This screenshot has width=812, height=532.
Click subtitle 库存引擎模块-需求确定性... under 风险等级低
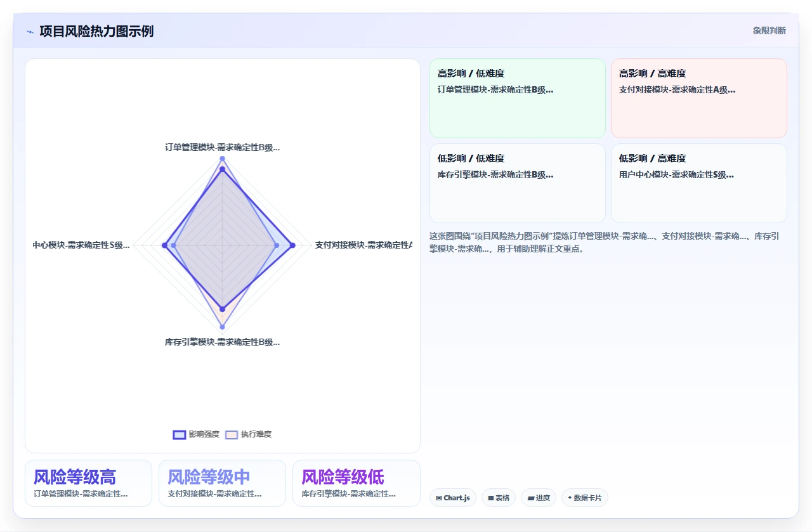[348, 494]
